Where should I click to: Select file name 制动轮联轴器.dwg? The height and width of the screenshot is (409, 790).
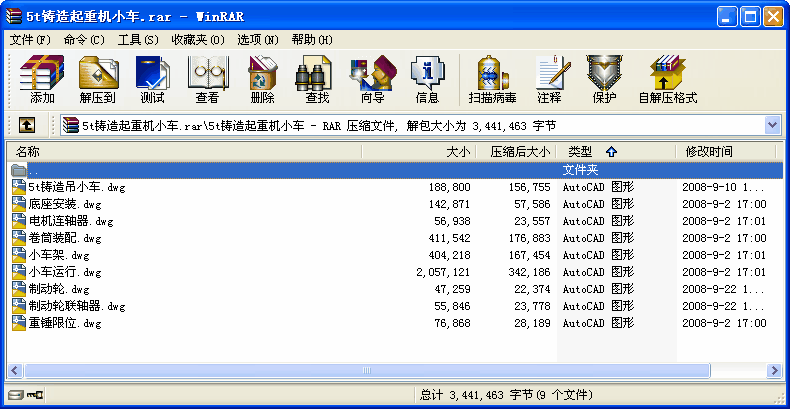coord(77,306)
